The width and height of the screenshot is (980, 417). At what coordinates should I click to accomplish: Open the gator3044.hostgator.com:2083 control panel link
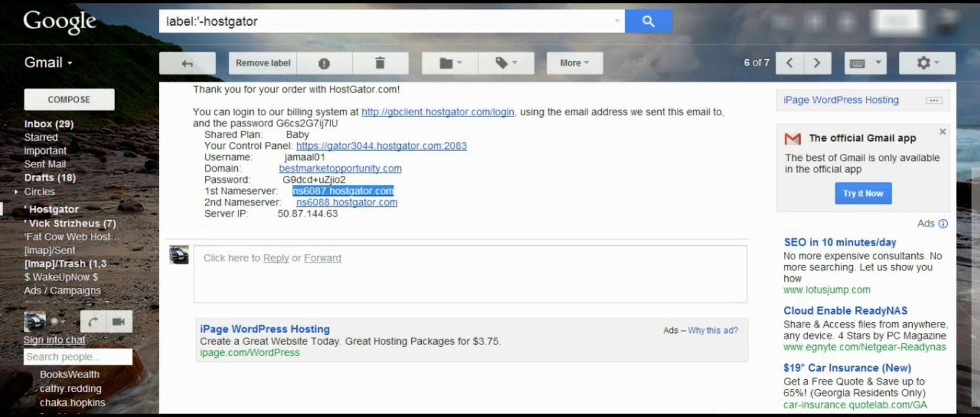point(381,146)
